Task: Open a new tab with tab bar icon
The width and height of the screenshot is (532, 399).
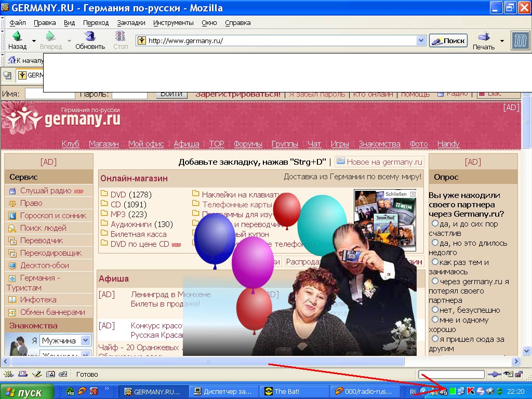Action: (7, 75)
